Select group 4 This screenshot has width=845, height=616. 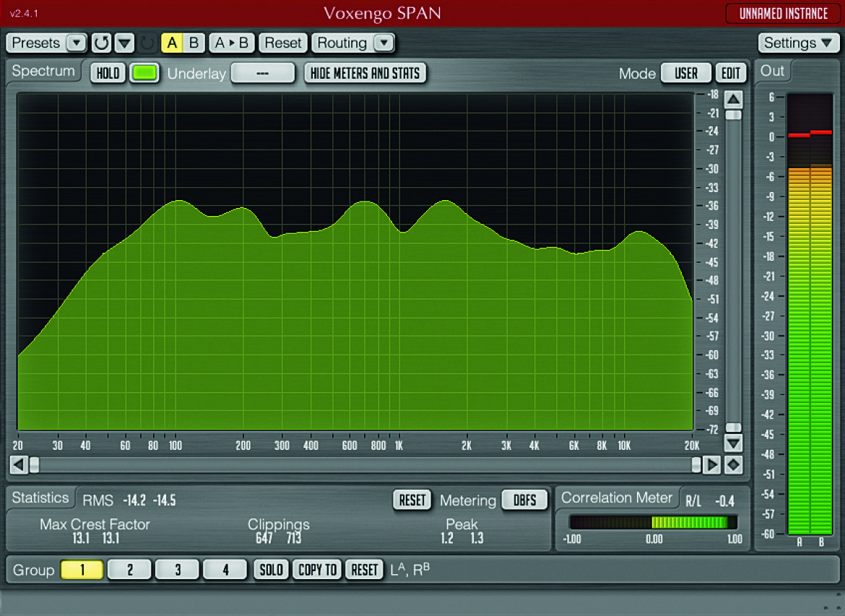click(x=225, y=570)
